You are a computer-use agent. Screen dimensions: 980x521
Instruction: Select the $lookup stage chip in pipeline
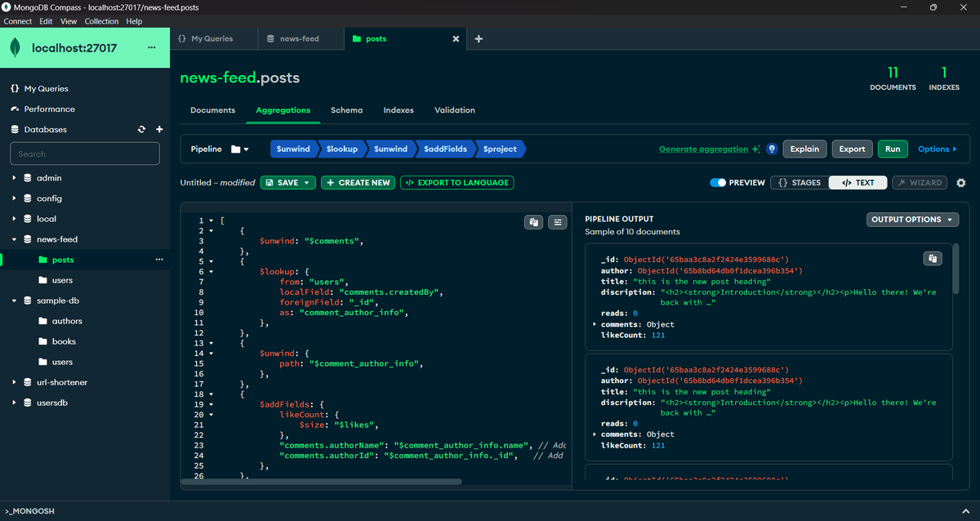click(x=341, y=149)
